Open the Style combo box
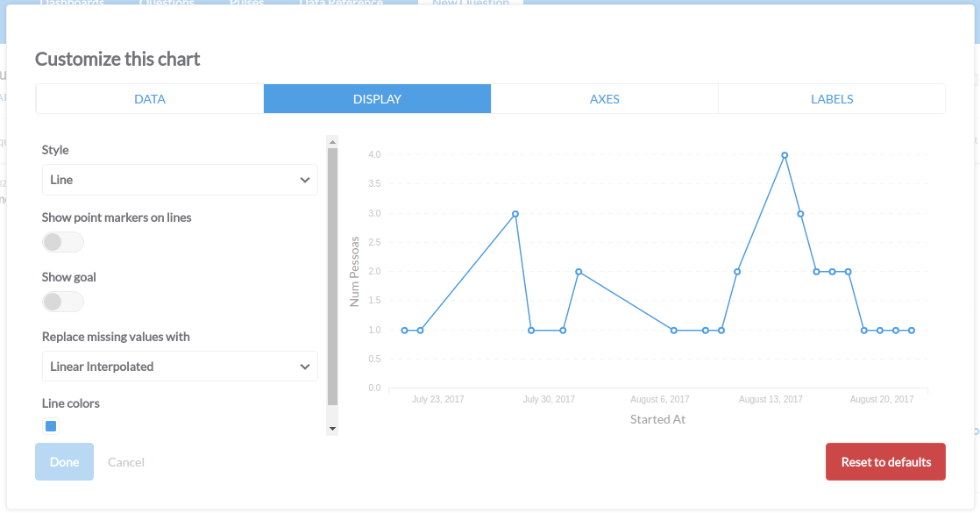 180,180
